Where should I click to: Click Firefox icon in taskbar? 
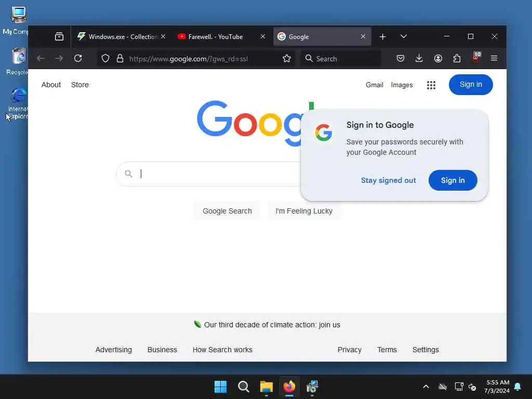click(x=289, y=387)
